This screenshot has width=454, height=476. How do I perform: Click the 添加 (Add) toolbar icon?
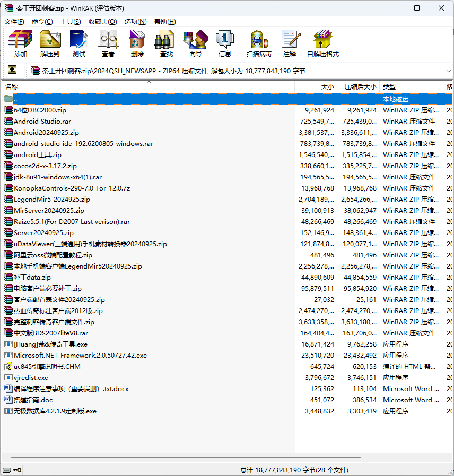20,44
